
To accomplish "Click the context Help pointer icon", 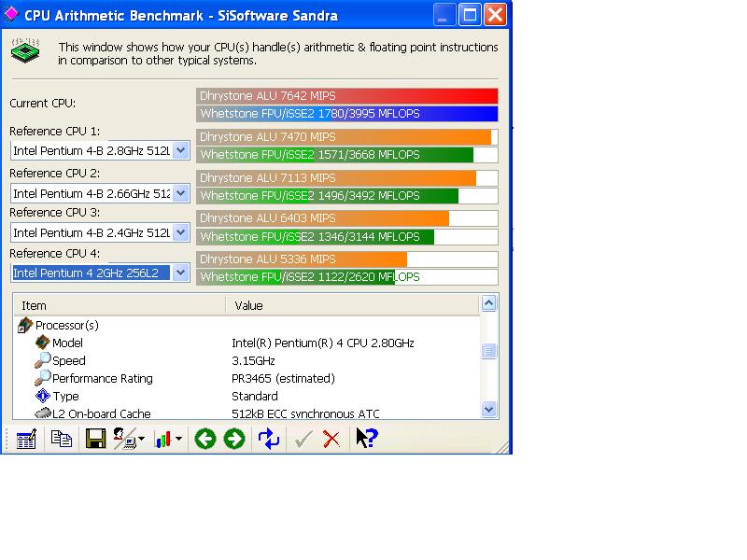I will coord(367,438).
